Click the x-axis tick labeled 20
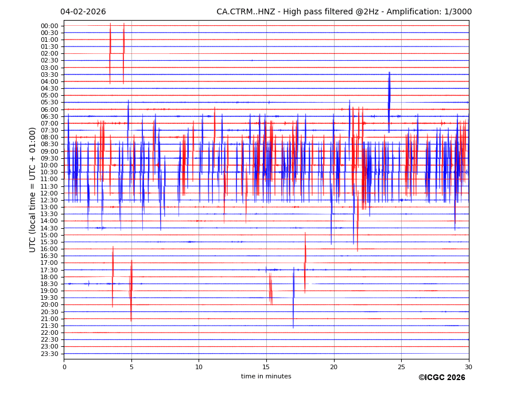The width and height of the screenshot is (532, 399). pos(334,367)
